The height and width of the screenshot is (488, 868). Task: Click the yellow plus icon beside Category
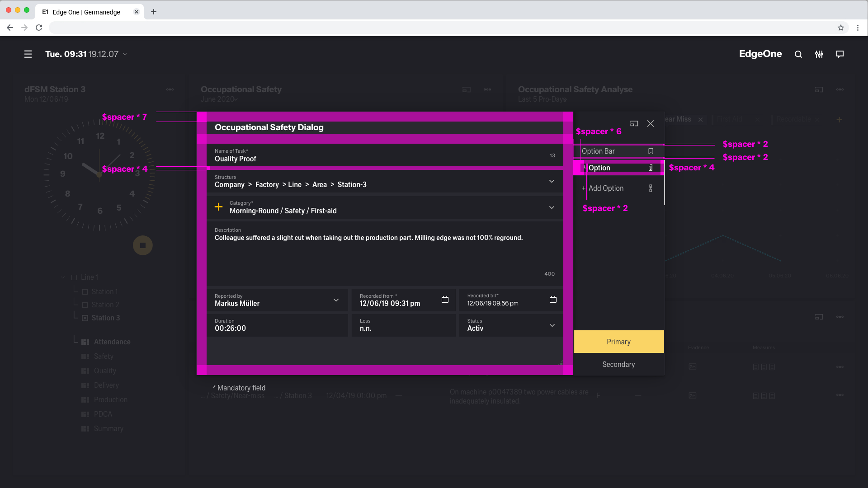pos(218,207)
